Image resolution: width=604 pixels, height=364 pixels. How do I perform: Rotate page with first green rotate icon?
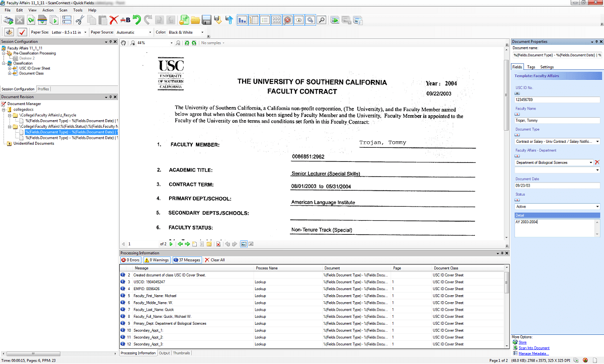point(187,43)
